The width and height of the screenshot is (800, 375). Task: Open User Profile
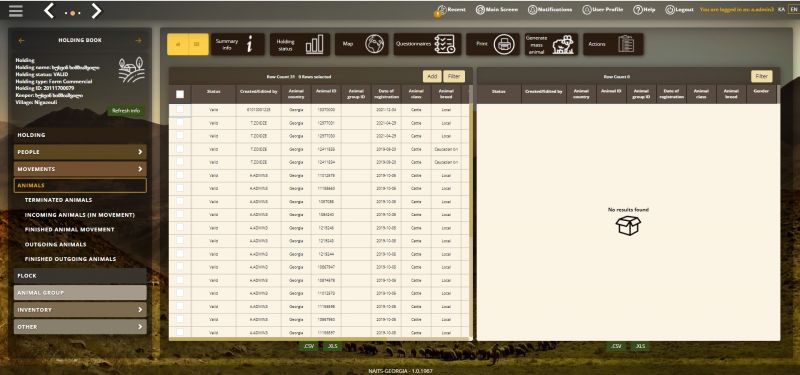coord(603,10)
